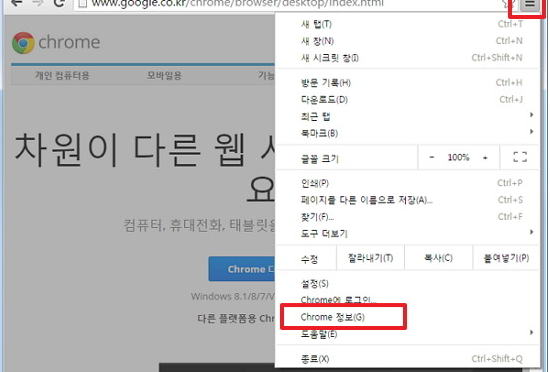Open 설정(S) settings
The image size is (550, 372).
408,283
